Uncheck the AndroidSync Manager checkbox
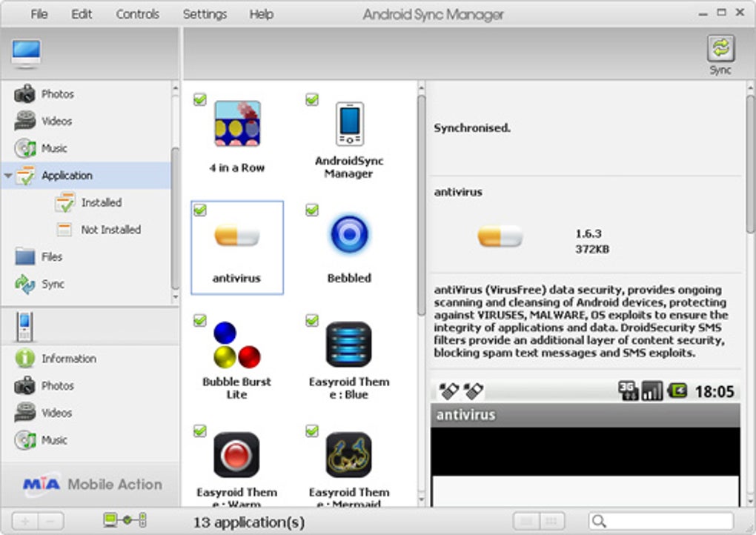Viewport: 756px width, 535px height. pyautogui.click(x=312, y=99)
